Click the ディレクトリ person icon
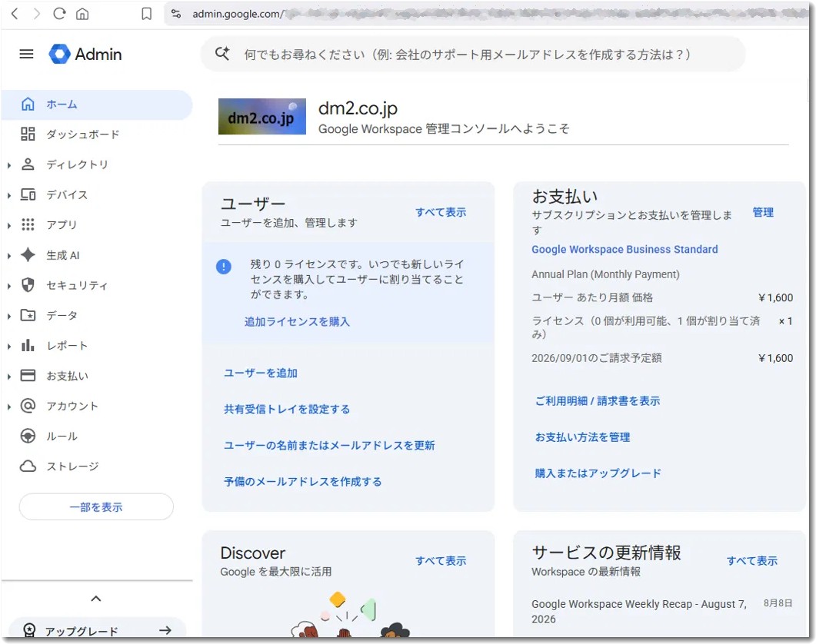816x644 pixels. (28, 164)
